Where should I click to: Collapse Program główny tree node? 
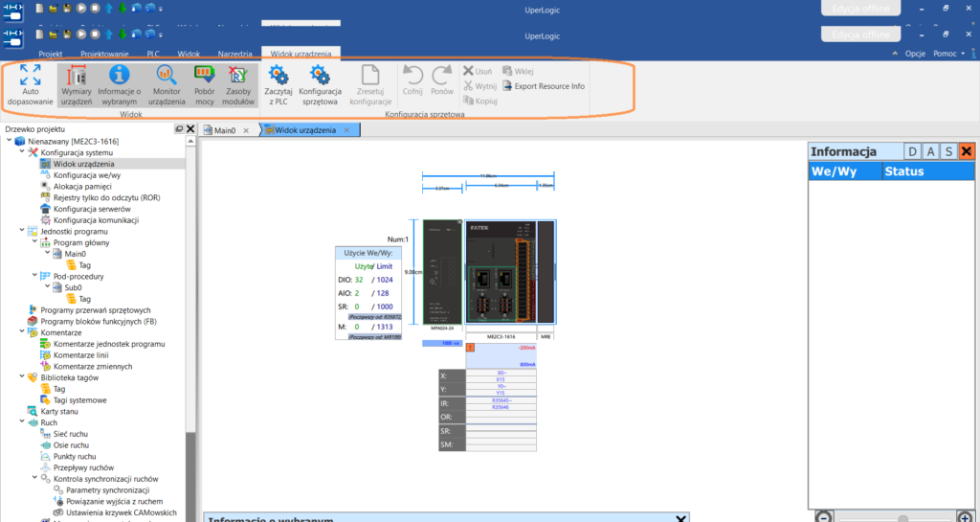[34, 242]
